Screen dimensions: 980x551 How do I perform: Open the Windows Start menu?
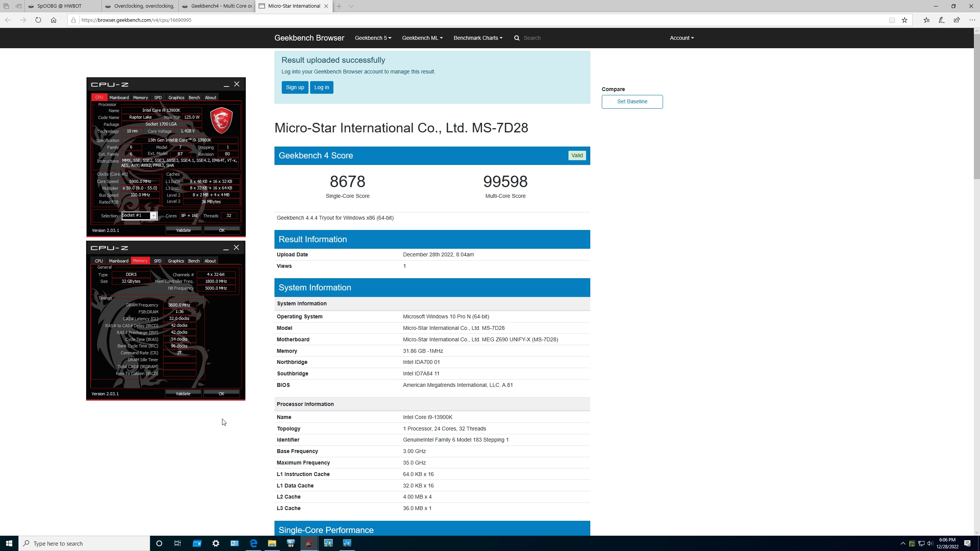(x=9, y=543)
